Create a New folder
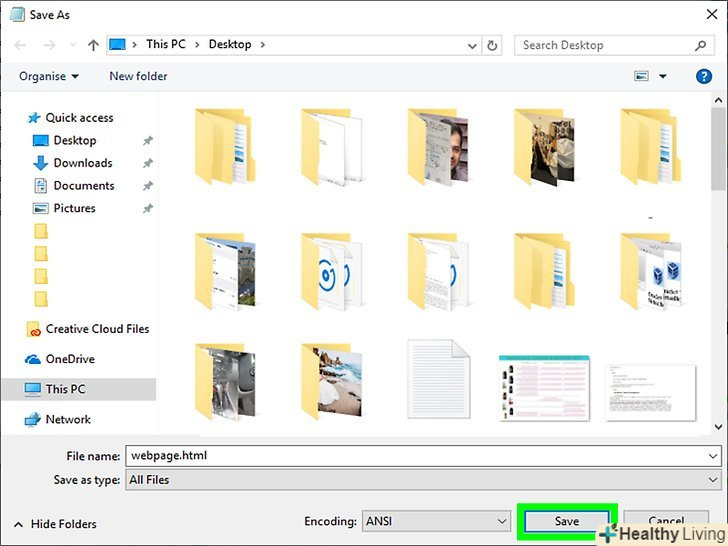Image resolution: width=728 pixels, height=546 pixels. pyautogui.click(x=138, y=76)
